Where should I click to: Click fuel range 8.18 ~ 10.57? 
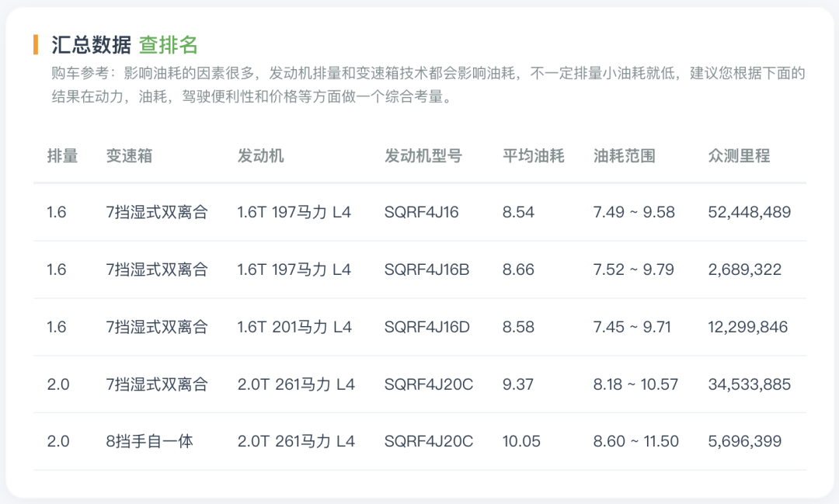pos(635,384)
